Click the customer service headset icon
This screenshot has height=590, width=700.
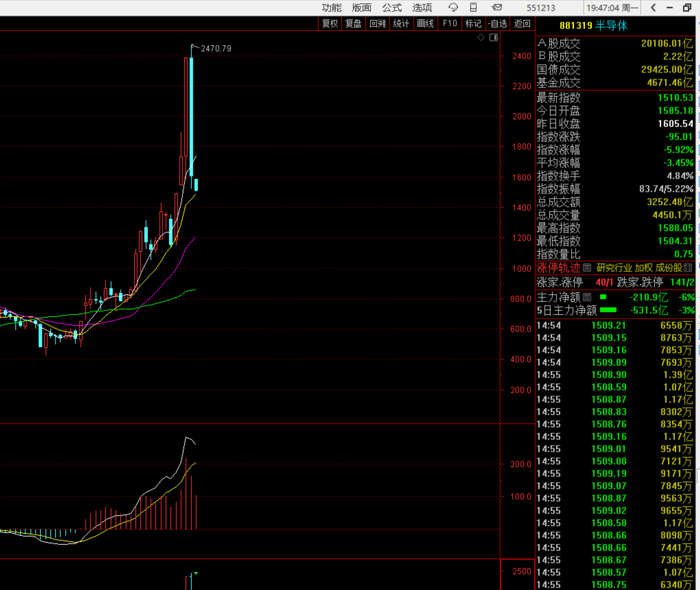click(x=453, y=7)
